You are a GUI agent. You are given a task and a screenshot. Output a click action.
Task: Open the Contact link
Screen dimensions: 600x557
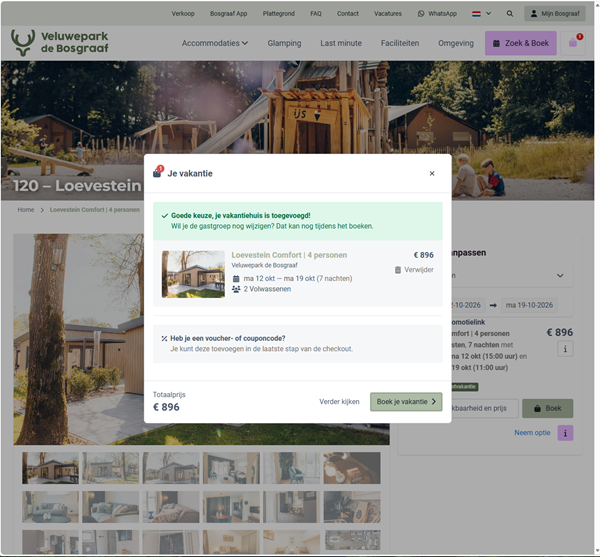(x=347, y=13)
